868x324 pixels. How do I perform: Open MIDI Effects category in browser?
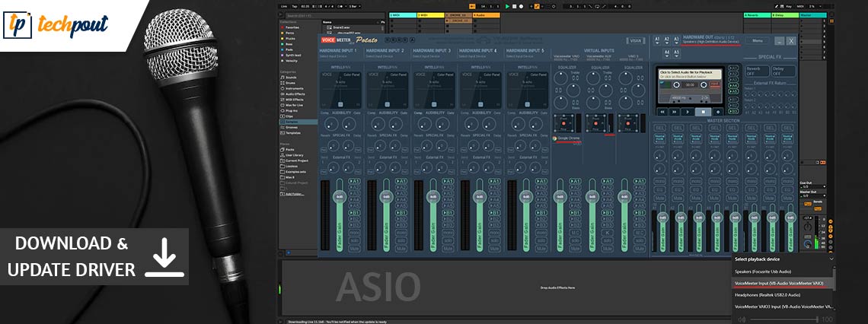293,100
